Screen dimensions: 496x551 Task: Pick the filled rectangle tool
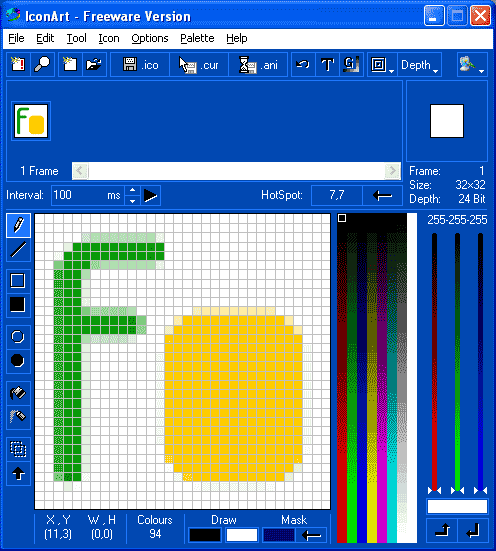18,305
